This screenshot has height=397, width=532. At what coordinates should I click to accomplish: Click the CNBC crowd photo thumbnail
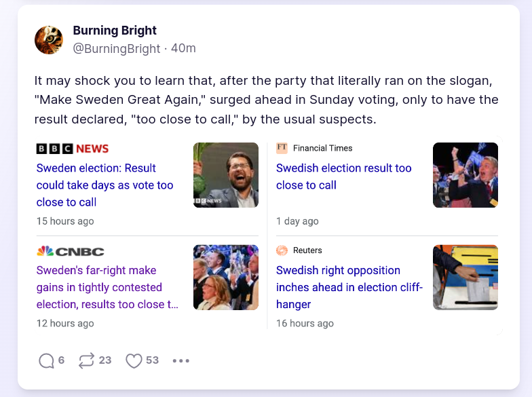click(x=226, y=278)
